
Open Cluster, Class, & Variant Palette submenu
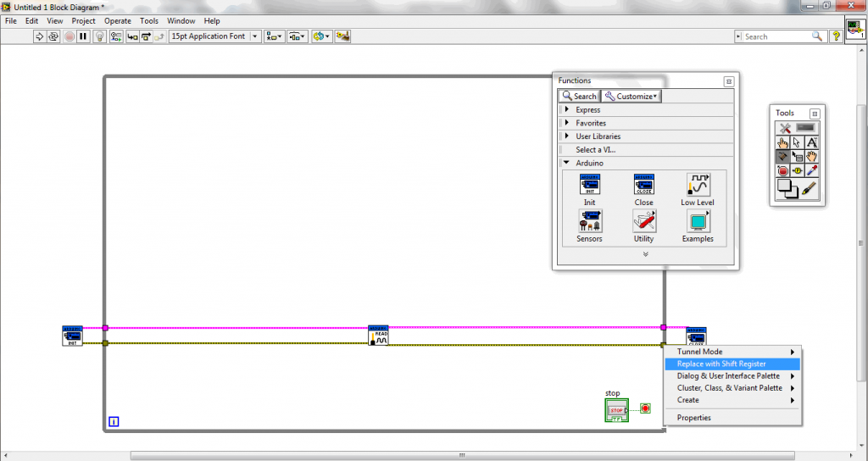tap(732, 388)
